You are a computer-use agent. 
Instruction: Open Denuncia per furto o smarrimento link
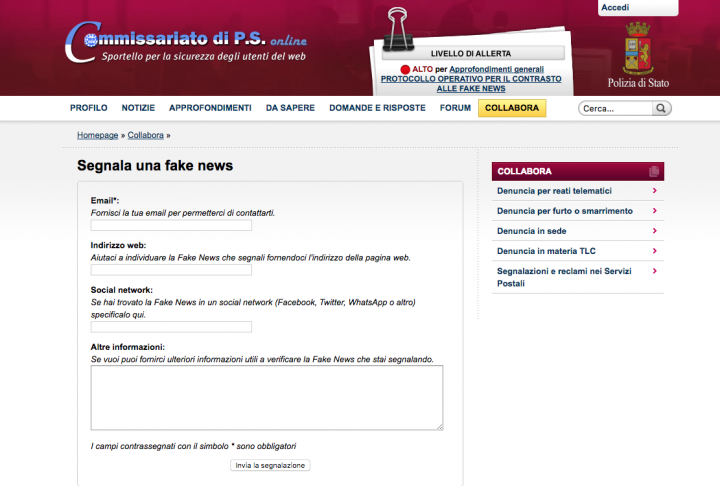point(565,211)
